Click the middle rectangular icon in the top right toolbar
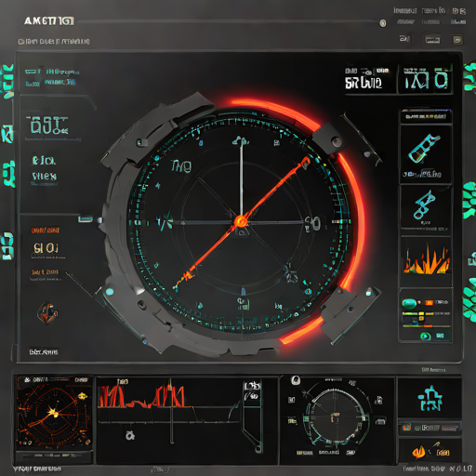Image resolution: width=476 pixels, height=476 pixels. pos(432,40)
